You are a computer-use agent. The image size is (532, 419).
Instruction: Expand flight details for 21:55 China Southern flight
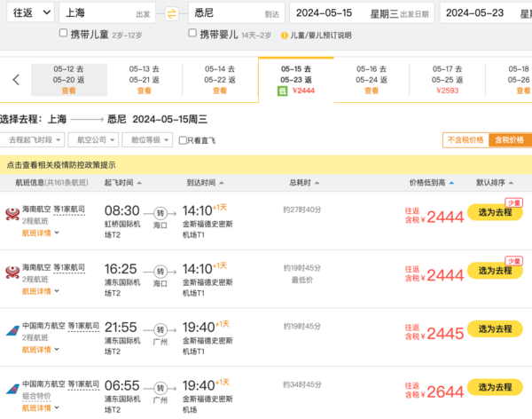pos(41,350)
